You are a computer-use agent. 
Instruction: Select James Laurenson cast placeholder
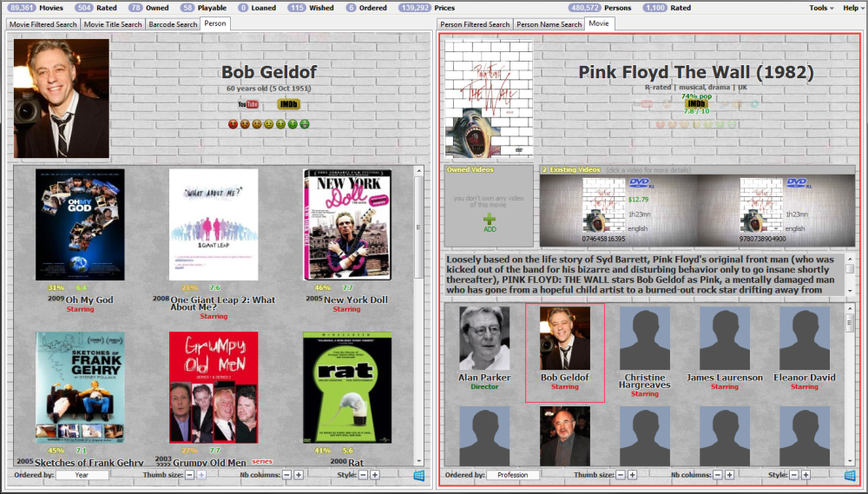(725, 339)
